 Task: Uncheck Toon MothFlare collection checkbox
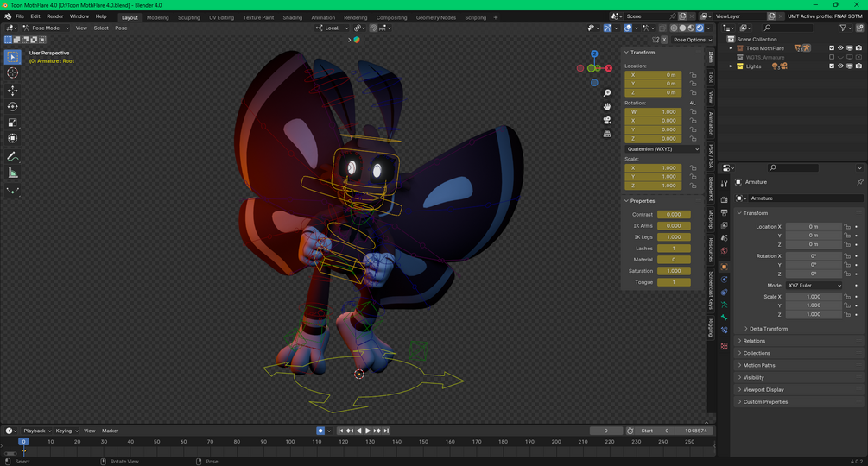(x=832, y=48)
